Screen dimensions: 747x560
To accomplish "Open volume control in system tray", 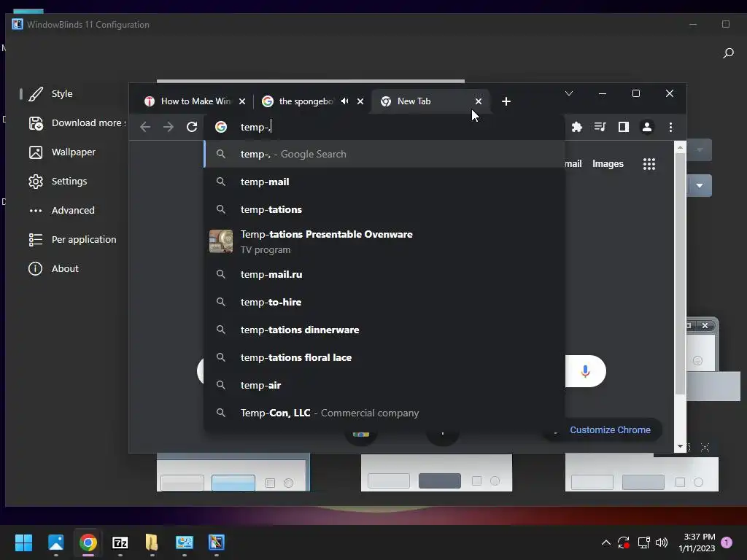I will 662,542.
